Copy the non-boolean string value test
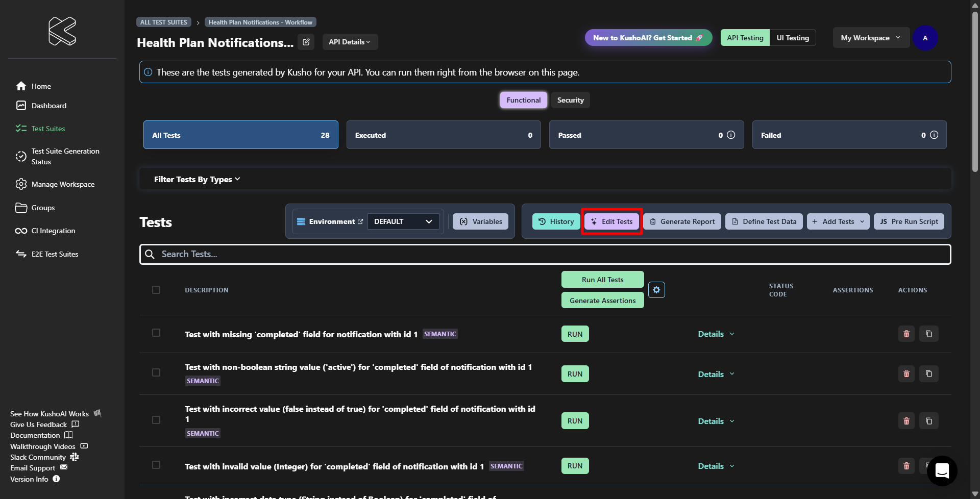The image size is (980, 499). tap(928, 374)
